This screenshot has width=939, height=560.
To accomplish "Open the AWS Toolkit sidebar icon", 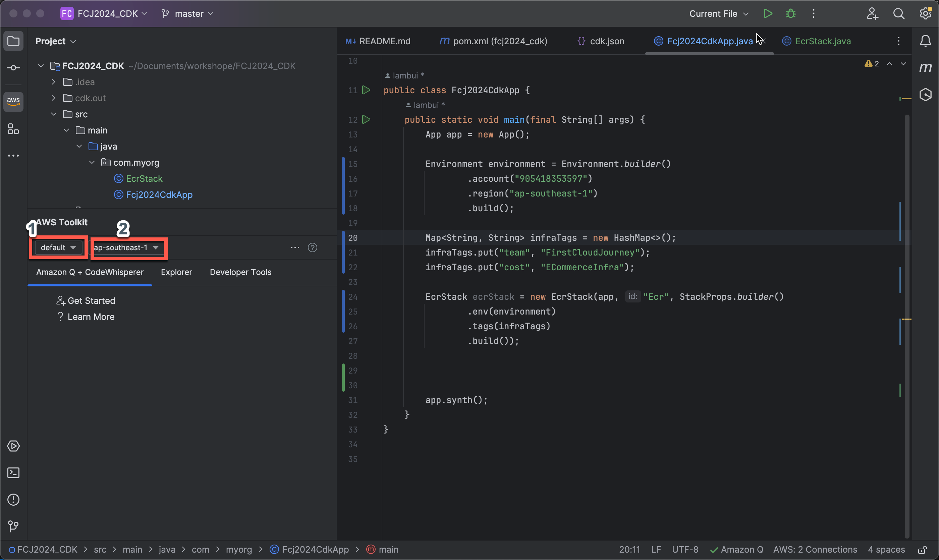I will tap(13, 101).
